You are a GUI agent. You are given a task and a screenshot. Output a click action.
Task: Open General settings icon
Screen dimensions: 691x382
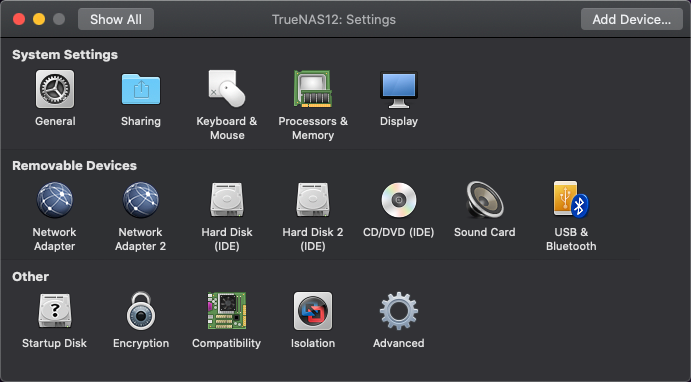[55, 89]
